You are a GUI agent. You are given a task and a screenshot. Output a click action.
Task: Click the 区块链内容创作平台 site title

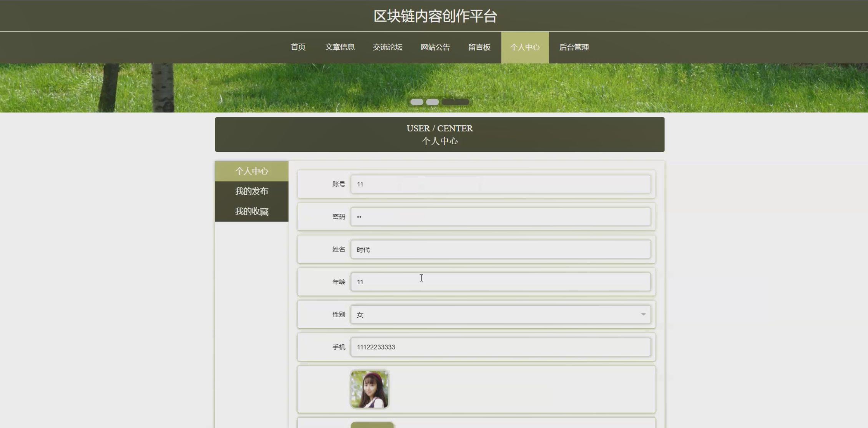click(435, 16)
